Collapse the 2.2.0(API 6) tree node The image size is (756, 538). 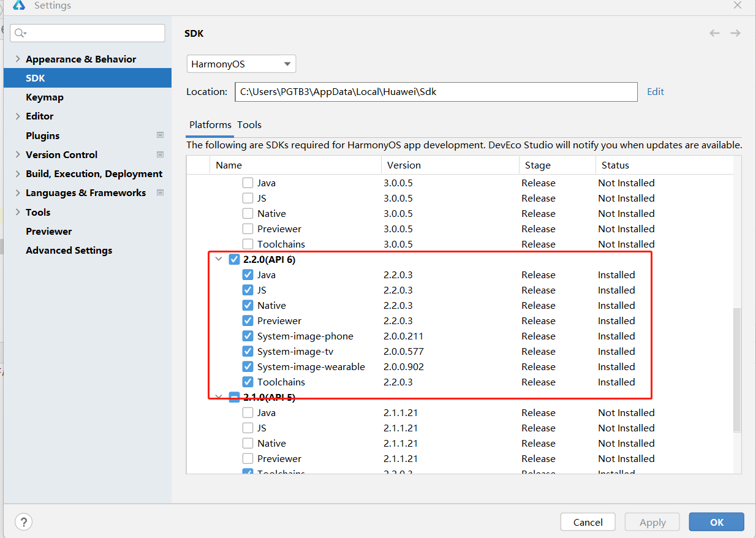coord(218,259)
